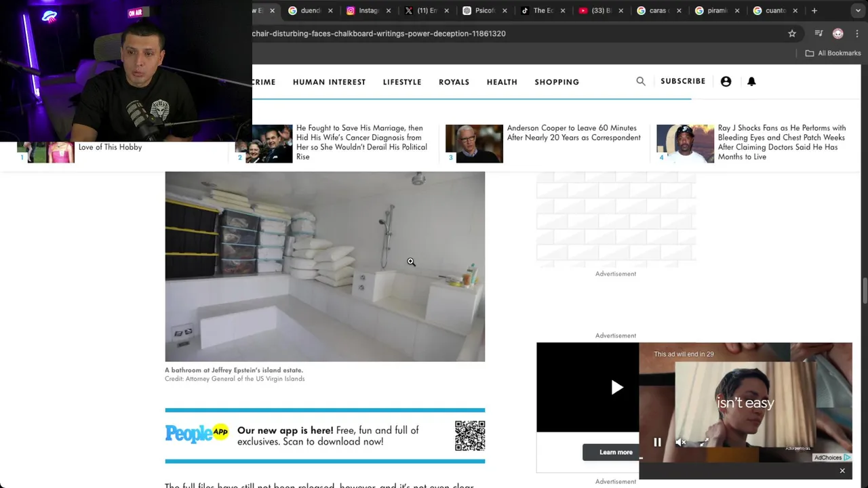Play the black sidebar video ad
The height and width of the screenshot is (488, 868).
[x=616, y=388]
